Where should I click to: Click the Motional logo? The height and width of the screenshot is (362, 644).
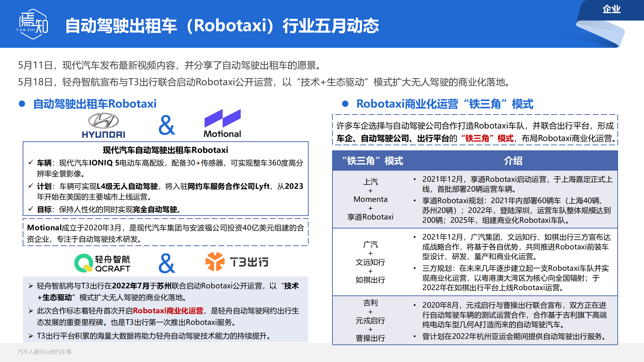(x=222, y=123)
